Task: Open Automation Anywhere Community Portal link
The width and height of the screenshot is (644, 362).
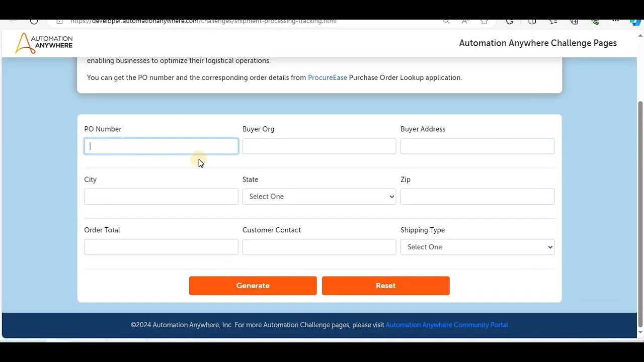Action: 447,325
